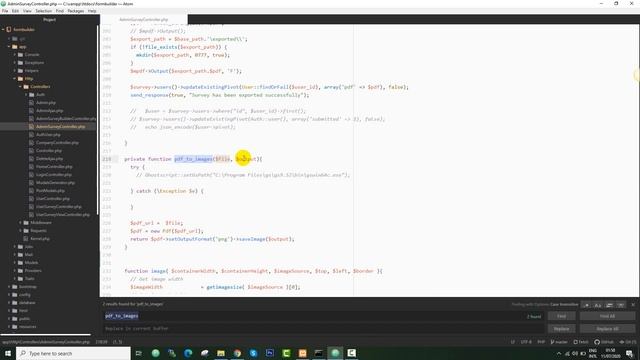Open the Find menu
The image size is (640, 360).
click(x=60, y=11)
